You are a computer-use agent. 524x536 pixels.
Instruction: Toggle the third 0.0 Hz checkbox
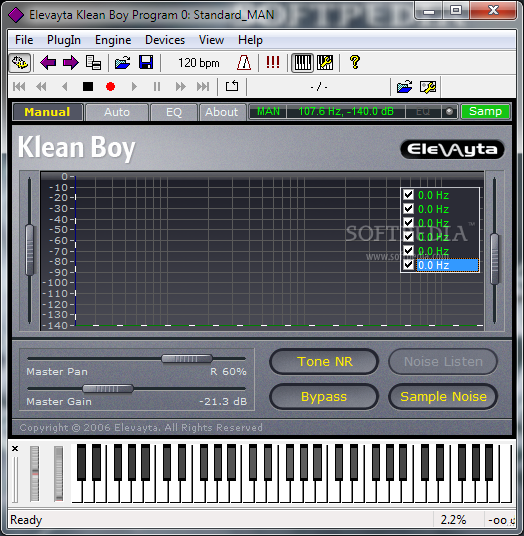(x=408, y=223)
